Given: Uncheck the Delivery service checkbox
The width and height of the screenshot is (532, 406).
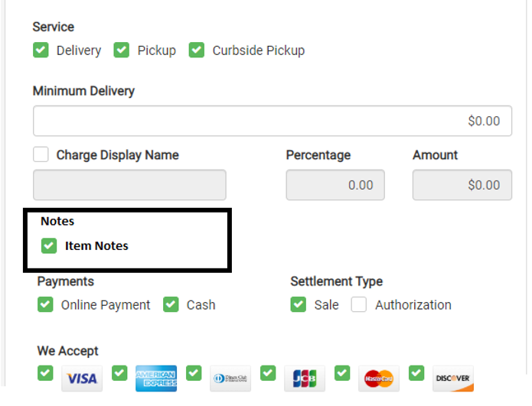Looking at the screenshot, I should coord(41,50).
